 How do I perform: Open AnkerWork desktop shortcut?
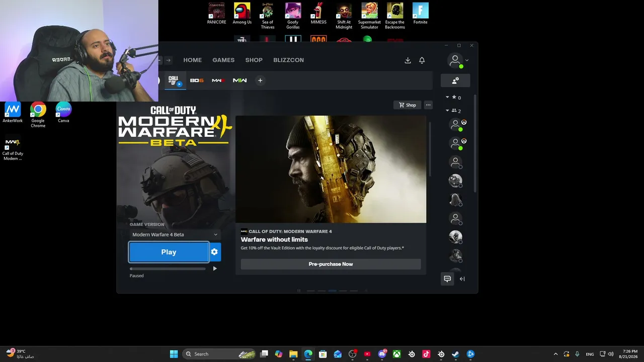coord(13,113)
